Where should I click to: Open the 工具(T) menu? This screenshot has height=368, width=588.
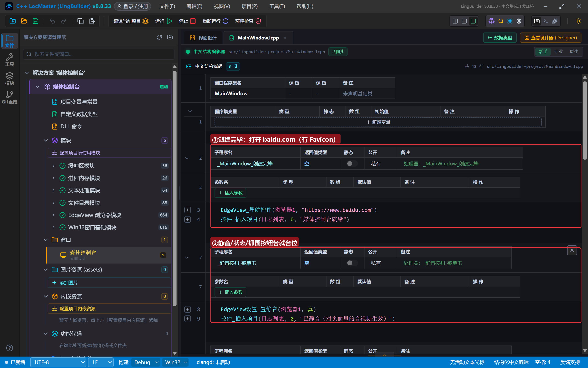(x=277, y=6)
